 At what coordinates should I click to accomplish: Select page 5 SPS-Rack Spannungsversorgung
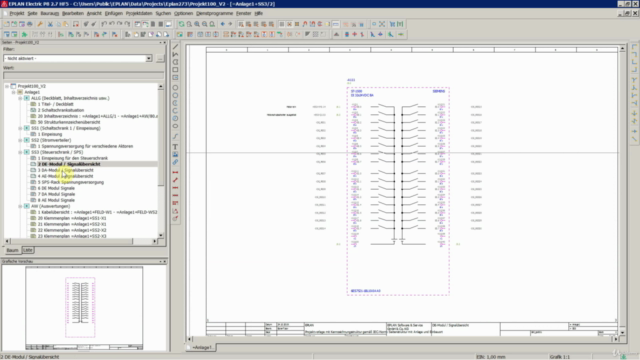71,182
